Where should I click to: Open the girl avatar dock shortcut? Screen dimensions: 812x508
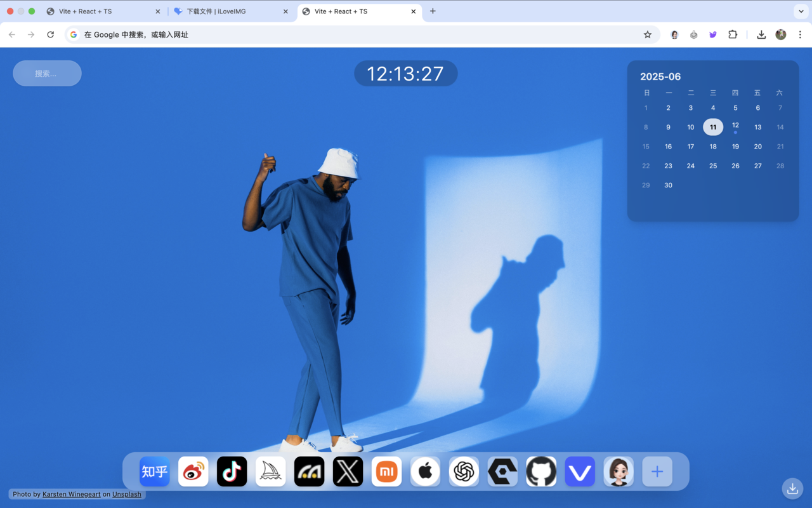pyautogui.click(x=619, y=472)
